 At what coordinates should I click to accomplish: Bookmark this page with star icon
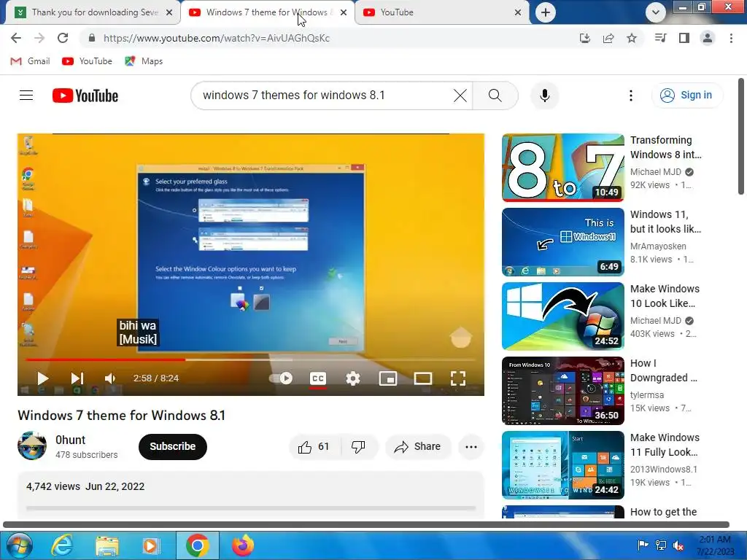tap(632, 38)
